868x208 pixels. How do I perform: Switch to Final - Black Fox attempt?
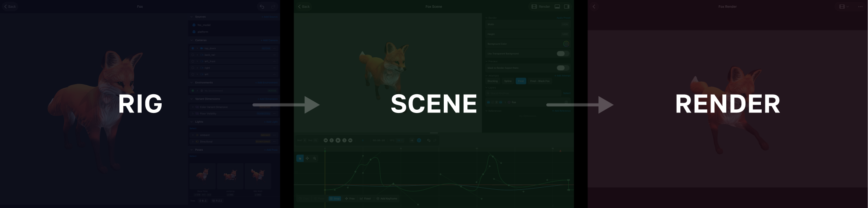click(x=540, y=81)
